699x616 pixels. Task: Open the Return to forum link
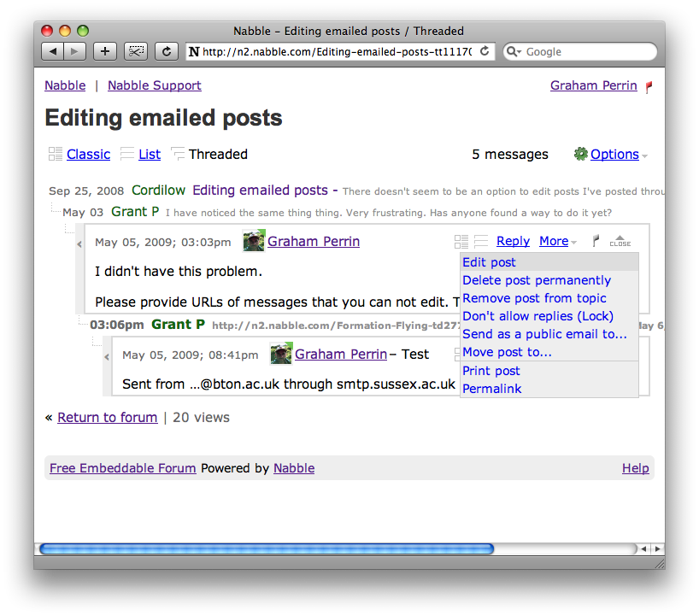[x=107, y=418]
